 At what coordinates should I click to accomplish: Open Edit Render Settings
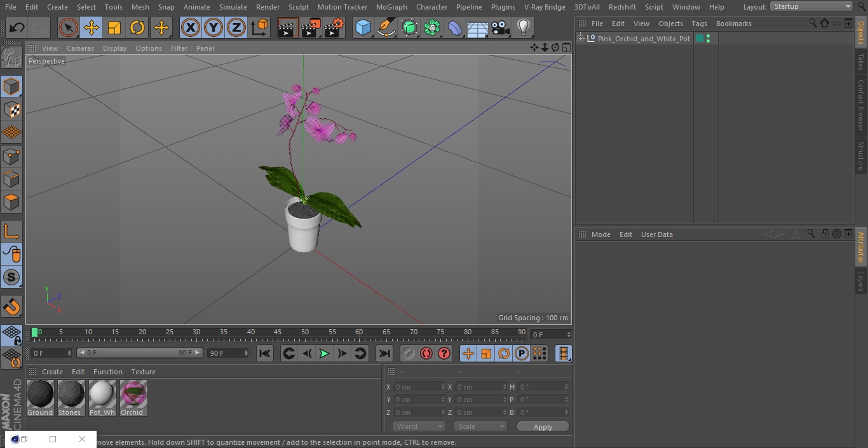click(334, 27)
